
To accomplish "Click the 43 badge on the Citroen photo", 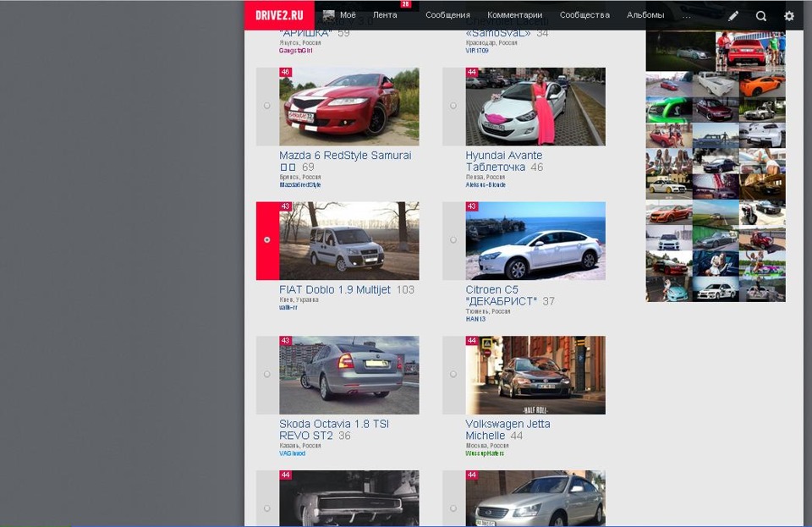I will pos(472,206).
